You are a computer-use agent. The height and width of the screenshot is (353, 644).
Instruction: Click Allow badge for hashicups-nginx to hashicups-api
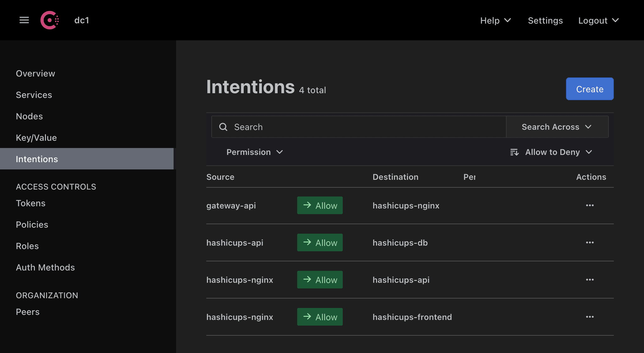[x=320, y=280]
